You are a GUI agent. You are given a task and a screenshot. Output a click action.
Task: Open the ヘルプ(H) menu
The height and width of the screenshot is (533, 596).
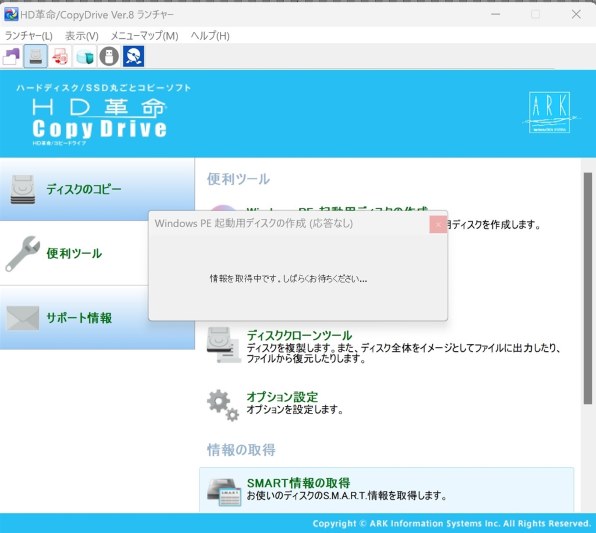pyautogui.click(x=210, y=36)
